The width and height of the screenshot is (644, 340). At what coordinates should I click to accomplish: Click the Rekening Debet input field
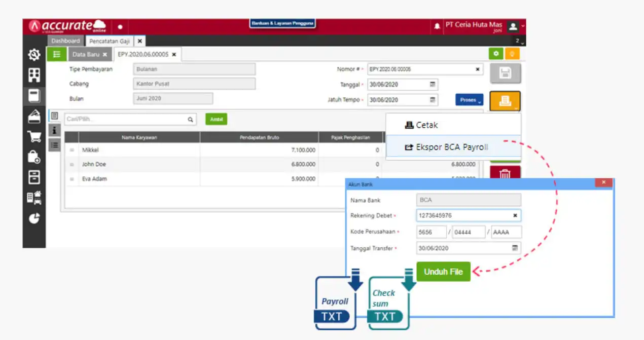(x=469, y=215)
